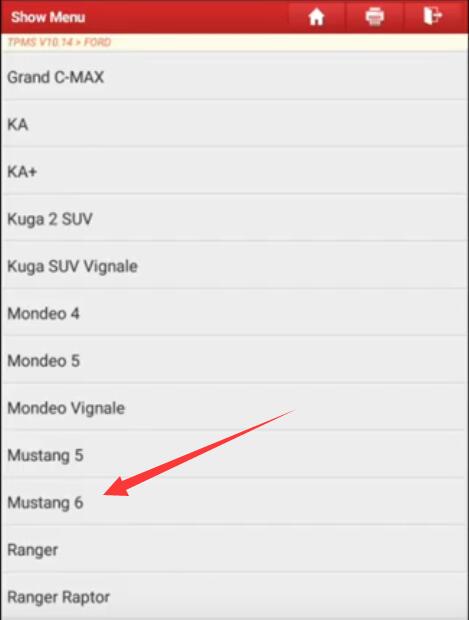
Task: Choose the KA model entry
Action: pos(234,124)
